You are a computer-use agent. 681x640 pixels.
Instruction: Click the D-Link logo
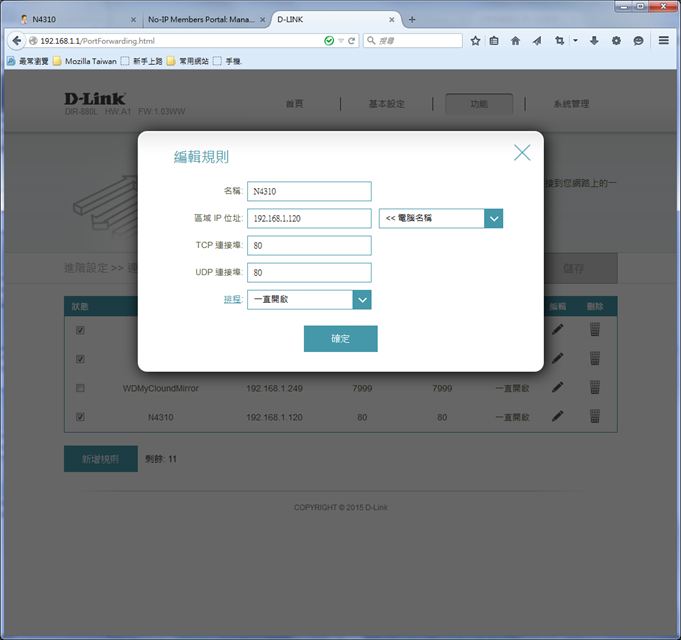[95, 99]
